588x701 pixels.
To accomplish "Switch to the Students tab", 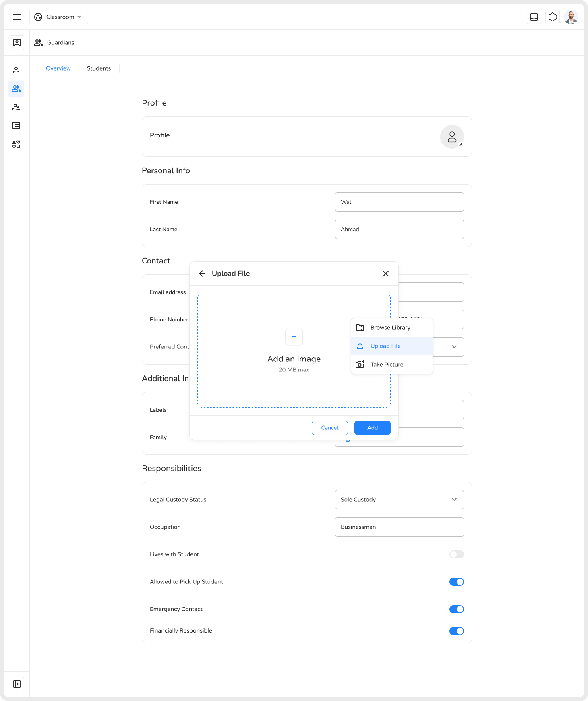I will [99, 68].
